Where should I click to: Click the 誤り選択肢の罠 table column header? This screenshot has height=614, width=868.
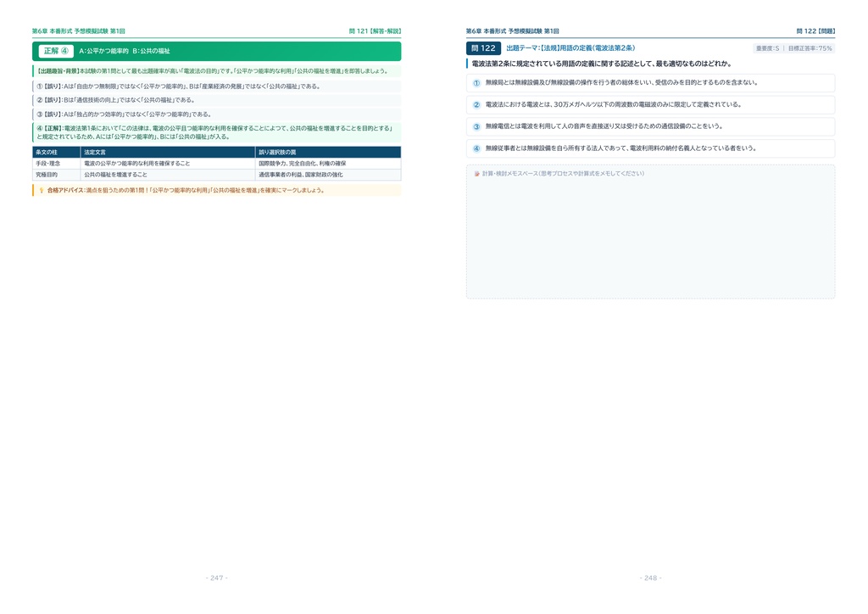328,153
